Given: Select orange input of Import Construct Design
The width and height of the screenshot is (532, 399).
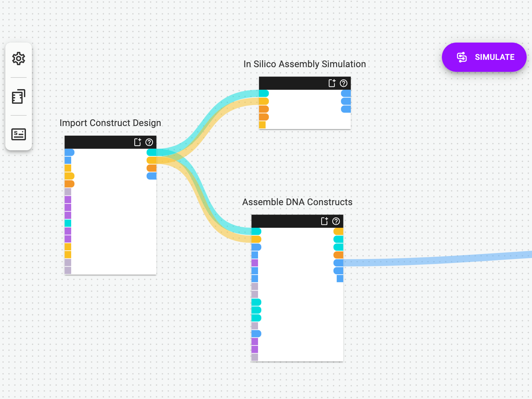Looking at the screenshot, I should click(x=69, y=184).
